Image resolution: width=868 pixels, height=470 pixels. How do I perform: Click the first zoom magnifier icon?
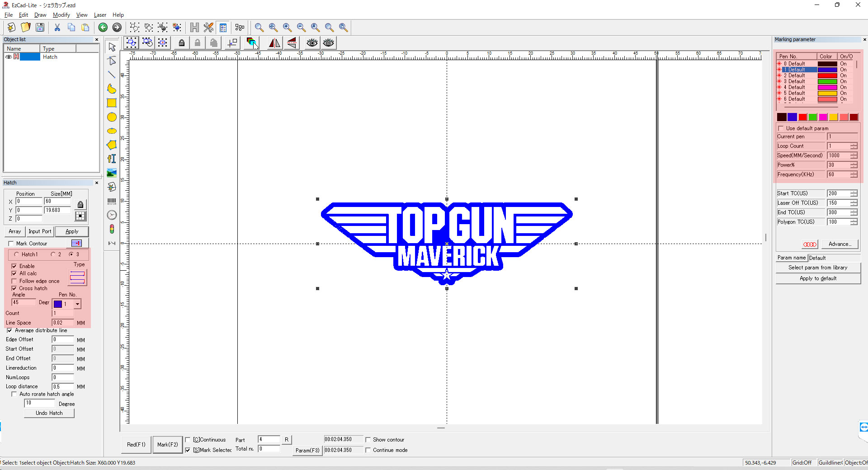click(259, 28)
